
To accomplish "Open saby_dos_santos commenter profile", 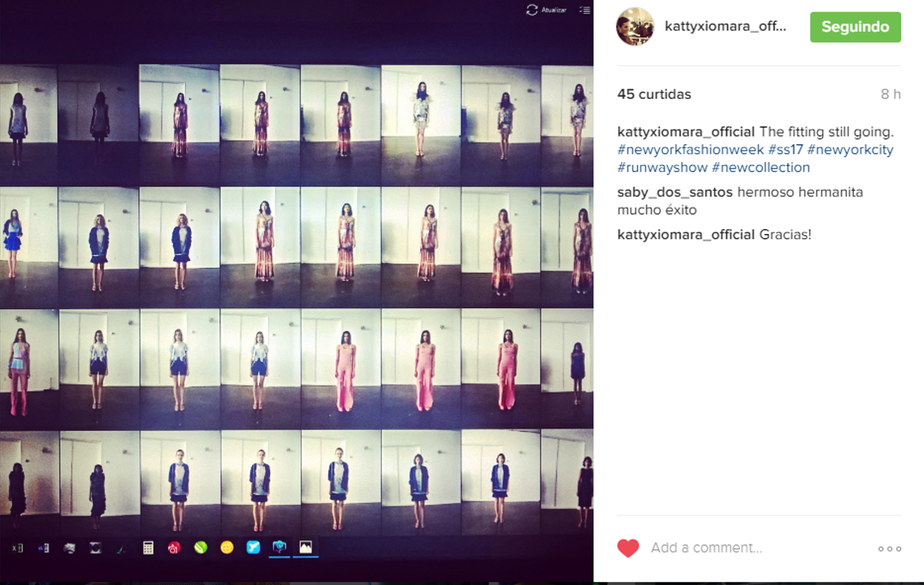I will point(675,192).
